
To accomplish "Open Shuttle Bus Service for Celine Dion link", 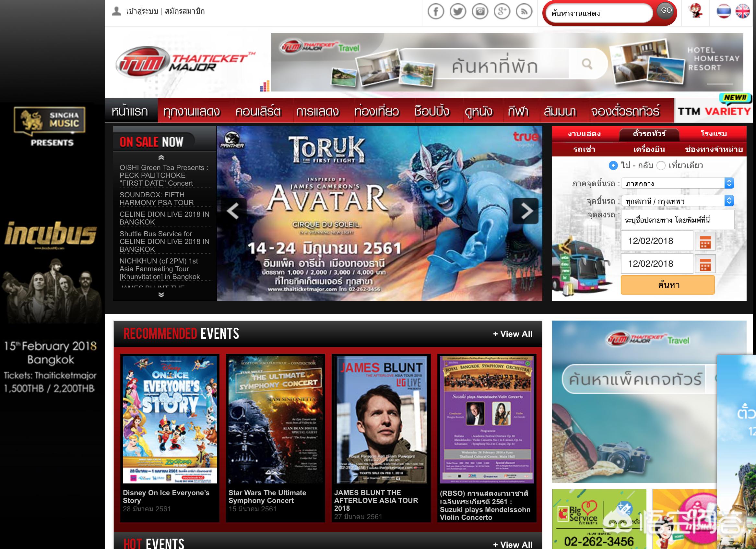I will tap(164, 241).
